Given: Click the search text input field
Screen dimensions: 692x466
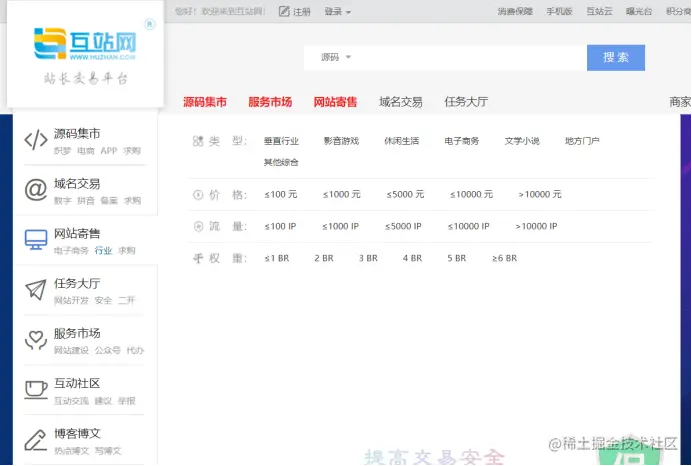Looking at the screenshot, I should click(470, 57).
